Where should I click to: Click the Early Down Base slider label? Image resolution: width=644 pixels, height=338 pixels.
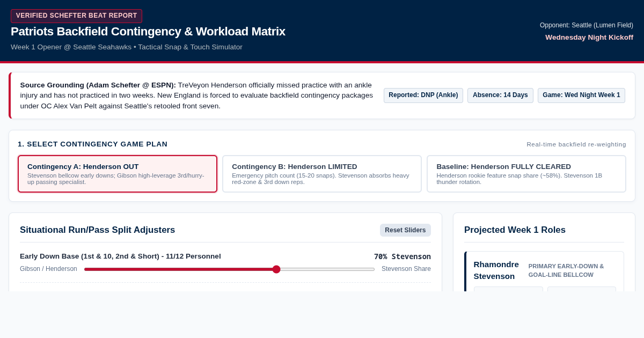click(120, 256)
